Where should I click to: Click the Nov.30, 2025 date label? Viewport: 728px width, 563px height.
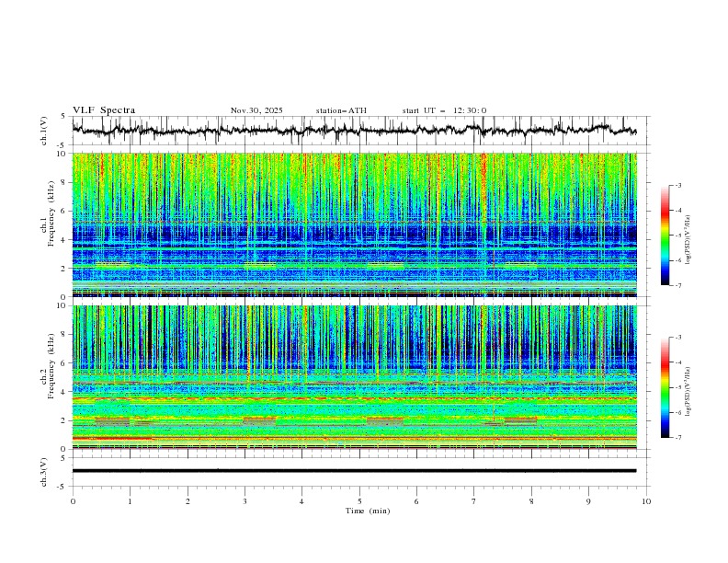coord(256,110)
